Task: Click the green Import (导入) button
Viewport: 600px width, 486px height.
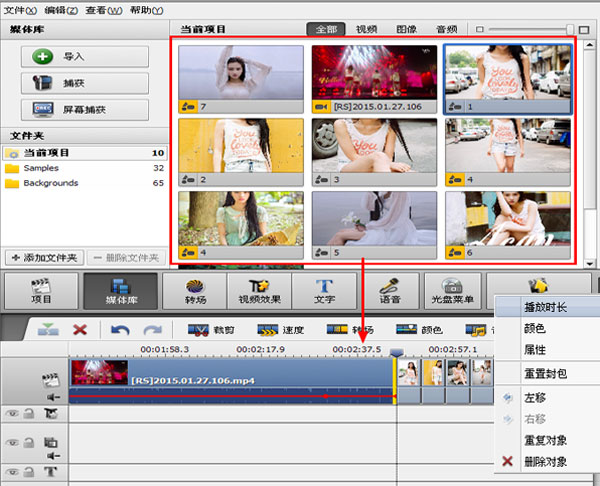Action: (x=85, y=57)
